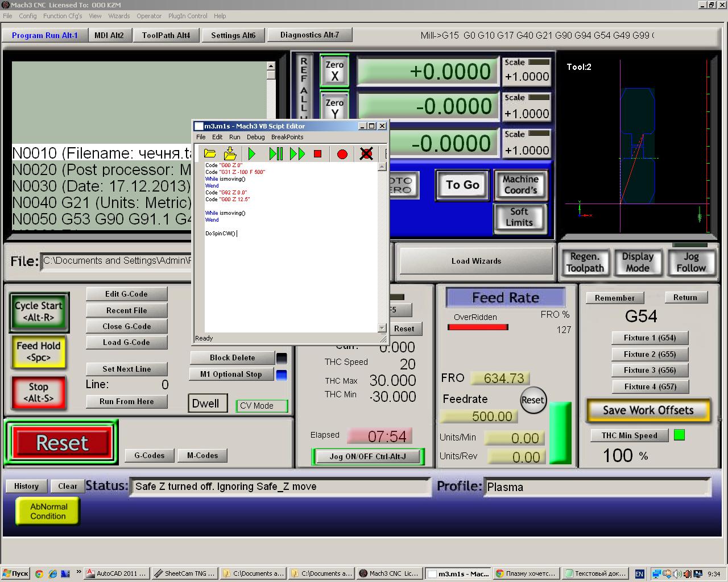Select Fixture 4 (G57)
Image resolution: width=728 pixels, height=582 pixels.
coord(650,386)
